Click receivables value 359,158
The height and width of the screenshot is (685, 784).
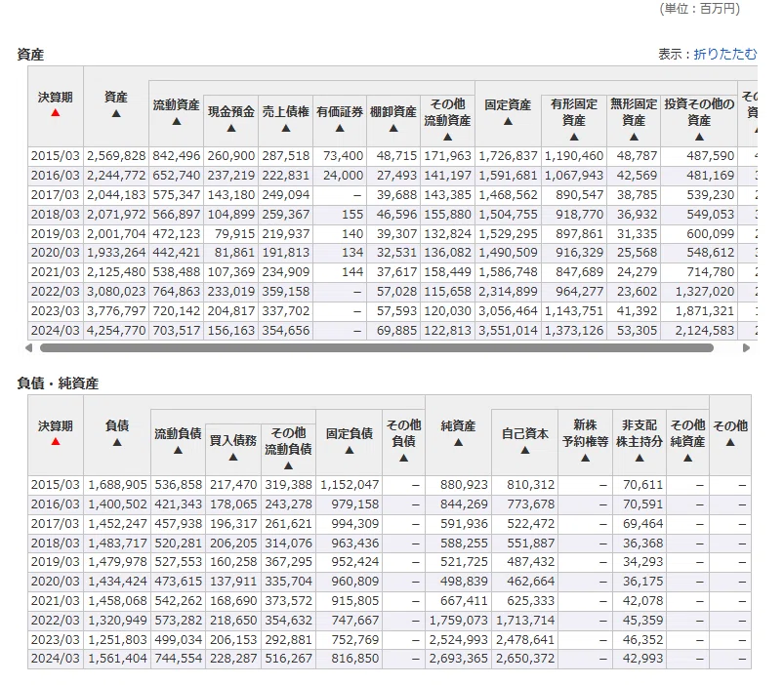[x=286, y=292]
